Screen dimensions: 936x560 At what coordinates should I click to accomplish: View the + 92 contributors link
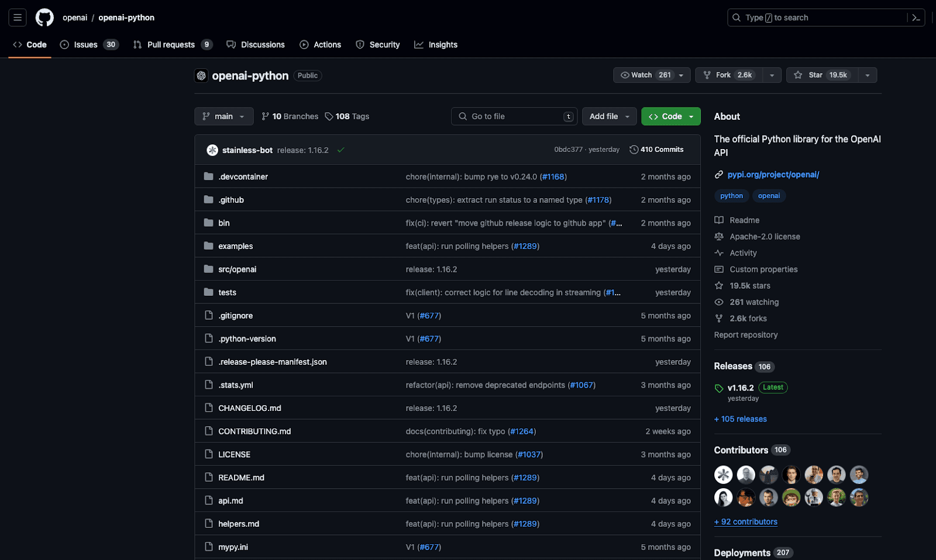coord(746,522)
